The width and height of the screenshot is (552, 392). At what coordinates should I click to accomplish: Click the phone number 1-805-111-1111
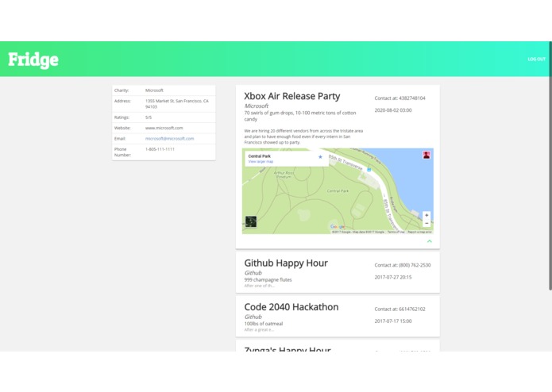point(160,149)
